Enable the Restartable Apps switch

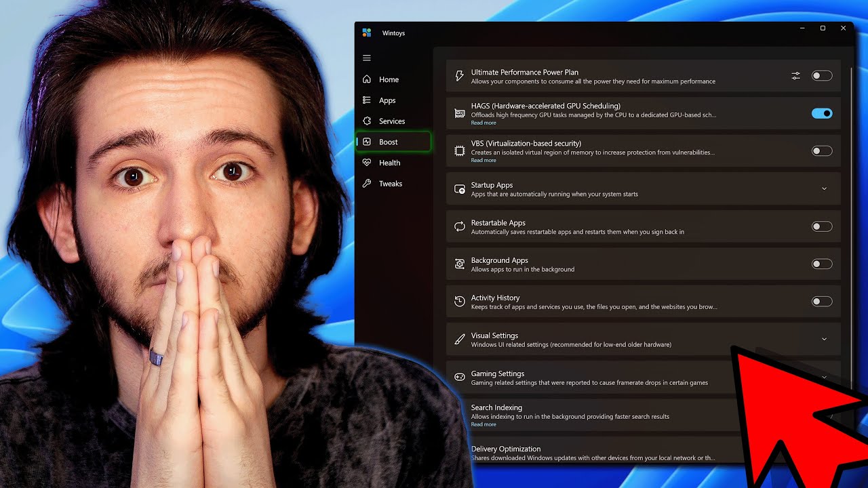(x=822, y=226)
